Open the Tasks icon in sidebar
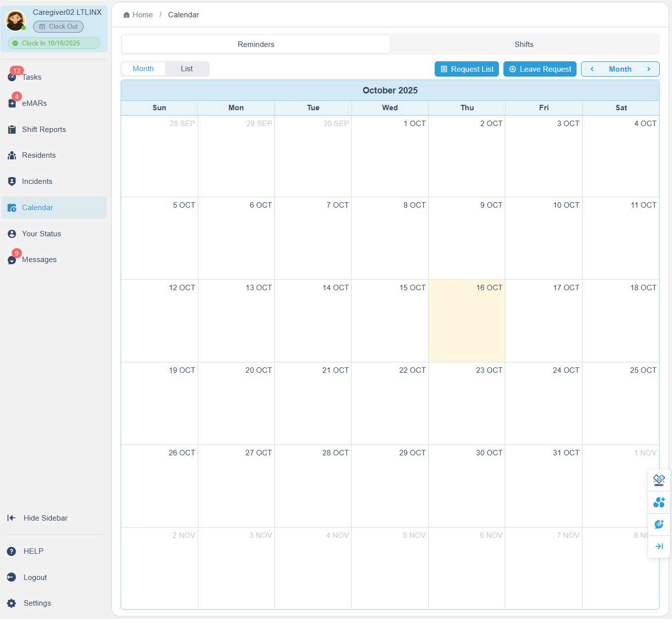 pyautogui.click(x=12, y=77)
